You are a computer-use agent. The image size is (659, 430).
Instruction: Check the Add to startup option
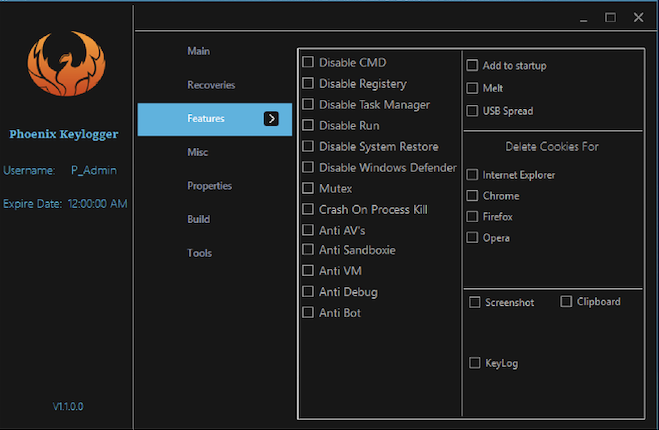click(473, 66)
